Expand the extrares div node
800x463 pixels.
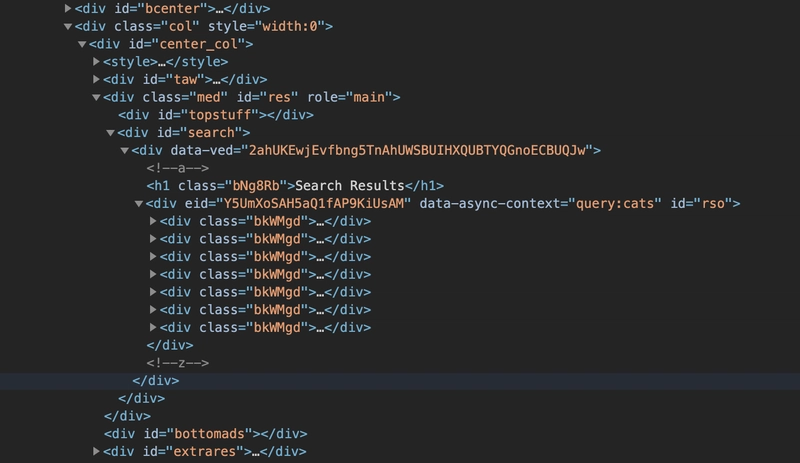pyautogui.click(x=96, y=451)
